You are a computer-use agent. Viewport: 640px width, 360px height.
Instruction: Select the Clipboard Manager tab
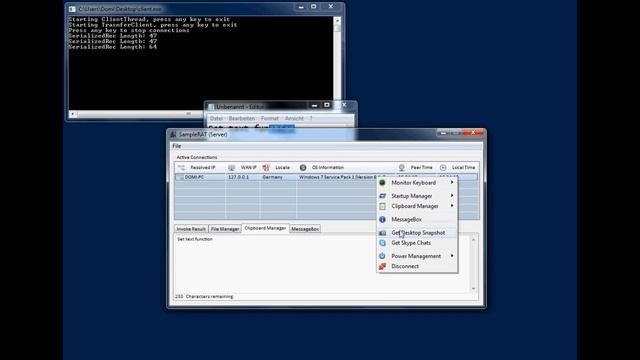pyautogui.click(x=265, y=228)
